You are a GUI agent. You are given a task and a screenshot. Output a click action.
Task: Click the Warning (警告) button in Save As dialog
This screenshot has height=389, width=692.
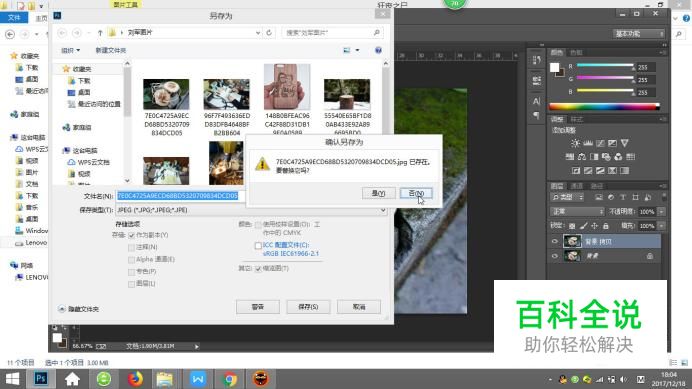click(258, 307)
